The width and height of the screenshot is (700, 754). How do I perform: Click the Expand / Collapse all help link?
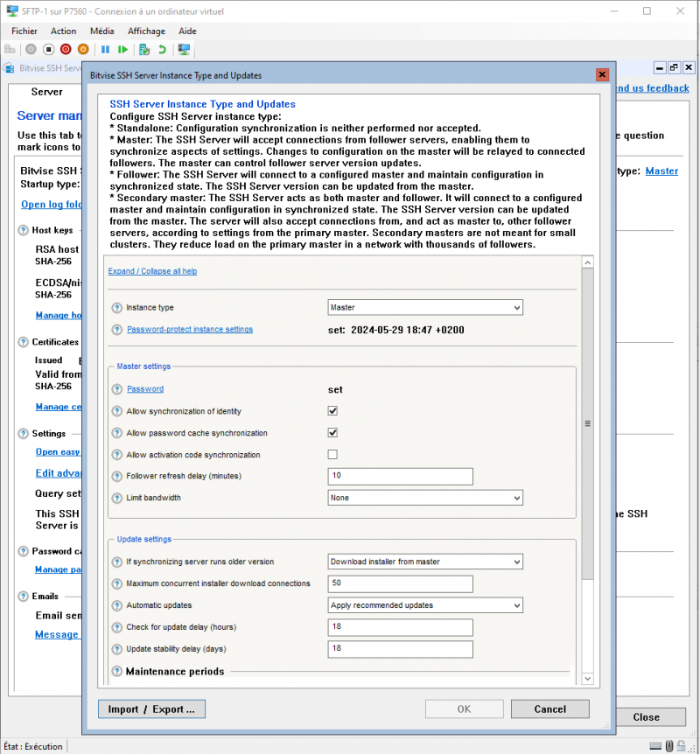pos(151,270)
